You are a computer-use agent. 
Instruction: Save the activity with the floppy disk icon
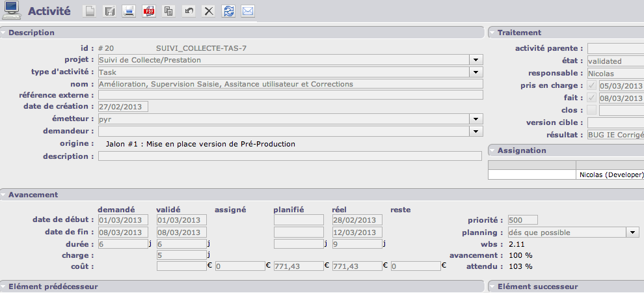(110, 11)
